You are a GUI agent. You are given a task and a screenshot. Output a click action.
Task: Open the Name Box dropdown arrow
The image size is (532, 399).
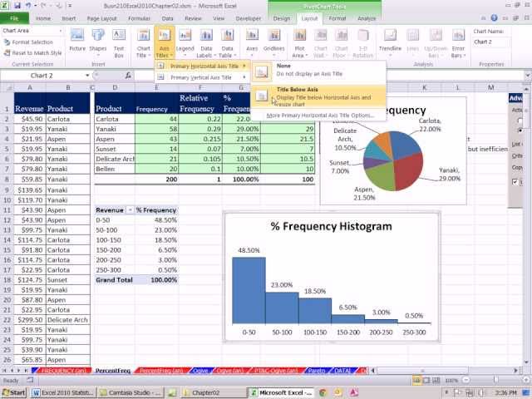87,76
